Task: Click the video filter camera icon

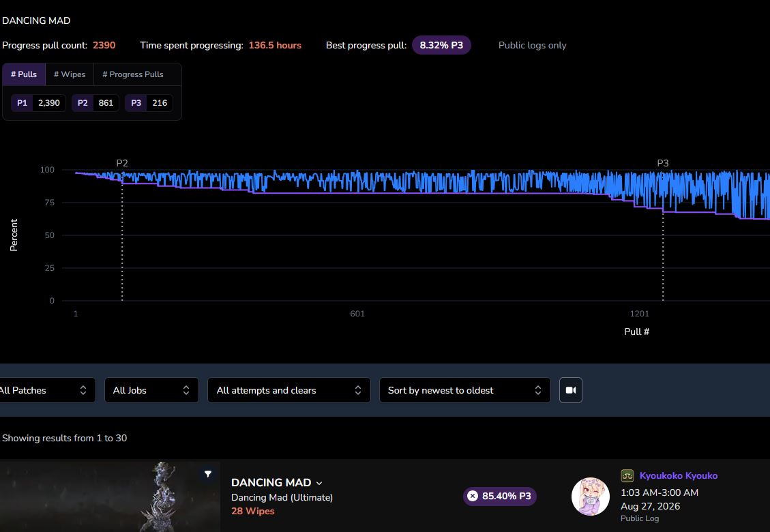Action: click(571, 390)
